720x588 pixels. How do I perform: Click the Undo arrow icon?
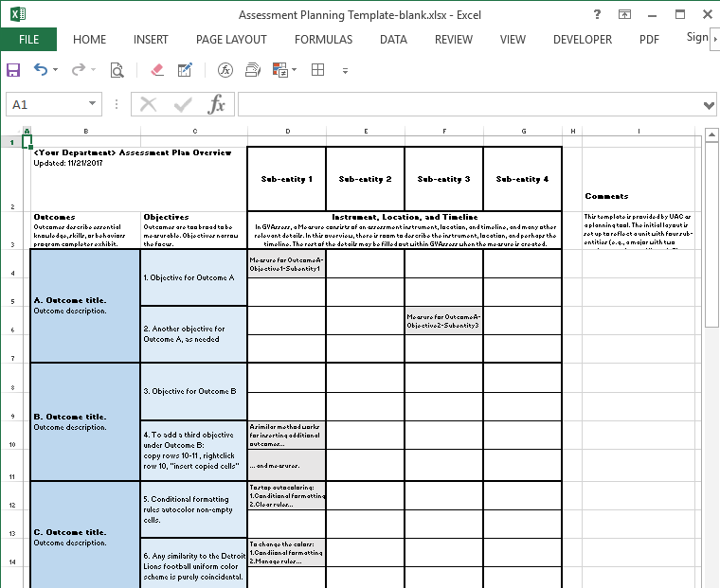point(41,70)
